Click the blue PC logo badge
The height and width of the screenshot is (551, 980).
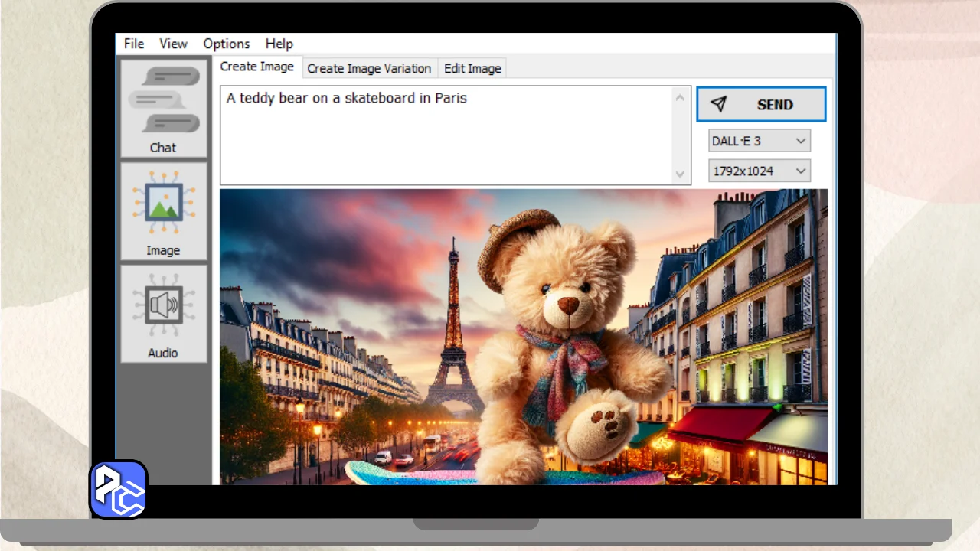point(119,490)
